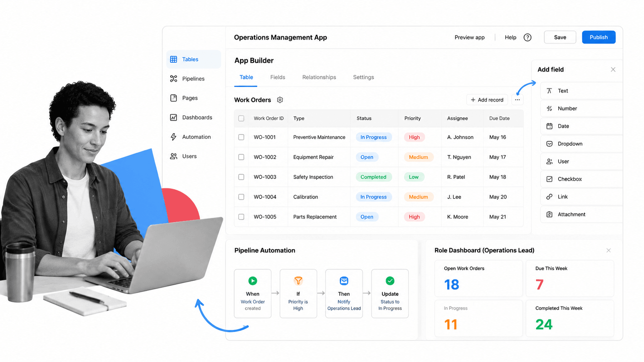644x362 pixels.
Task: Click the Work Order ID column header
Action: (x=268, y=118)
